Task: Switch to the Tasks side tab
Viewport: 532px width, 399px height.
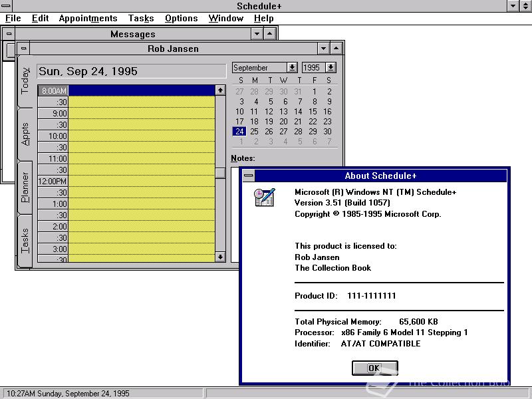Action: point(25,241)
